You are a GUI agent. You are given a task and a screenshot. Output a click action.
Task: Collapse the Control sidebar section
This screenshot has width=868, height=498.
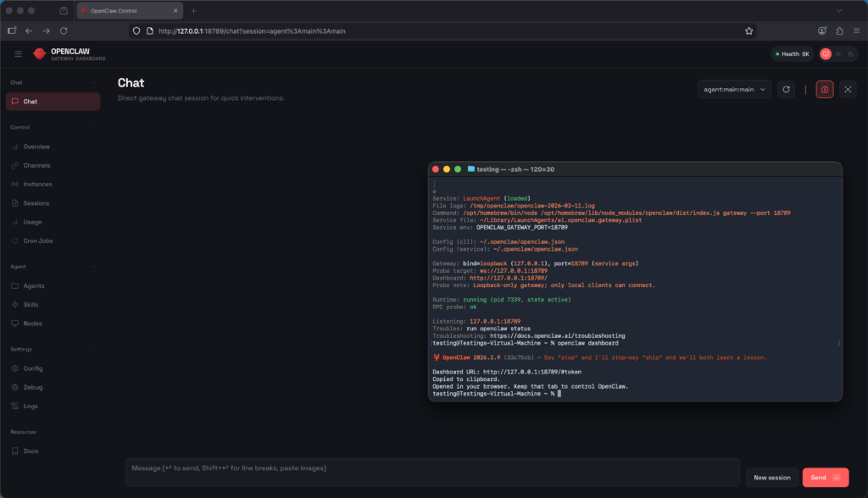(x=94, y=127)
